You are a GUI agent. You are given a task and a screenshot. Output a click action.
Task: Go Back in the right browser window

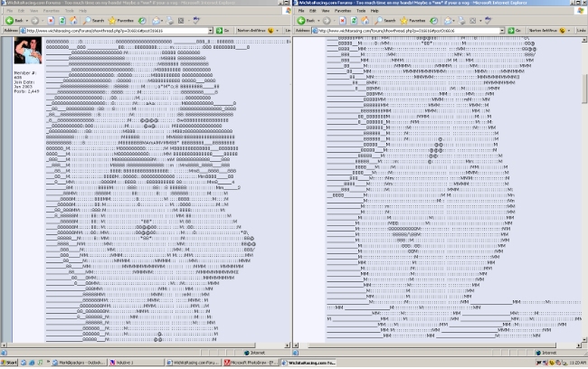click(x=307, y=21)
